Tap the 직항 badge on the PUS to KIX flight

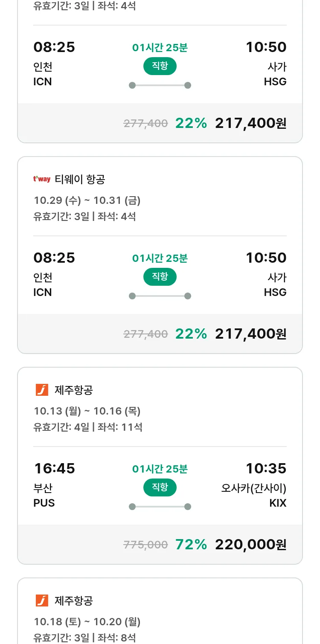click(x=160, y=487)
